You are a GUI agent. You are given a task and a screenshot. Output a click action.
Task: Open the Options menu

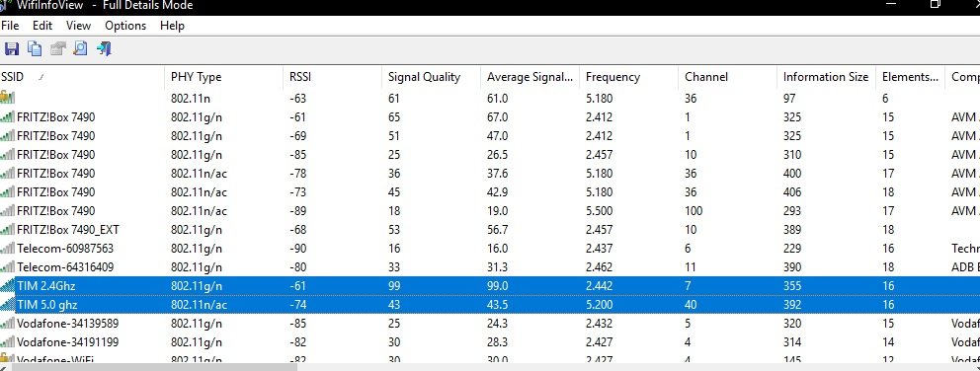tap(125, 26)
